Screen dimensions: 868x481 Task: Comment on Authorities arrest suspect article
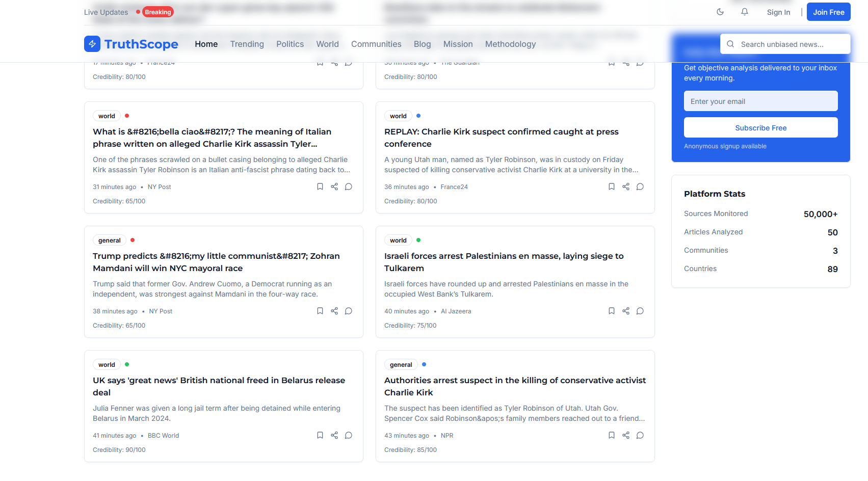[x=640, y=435]
